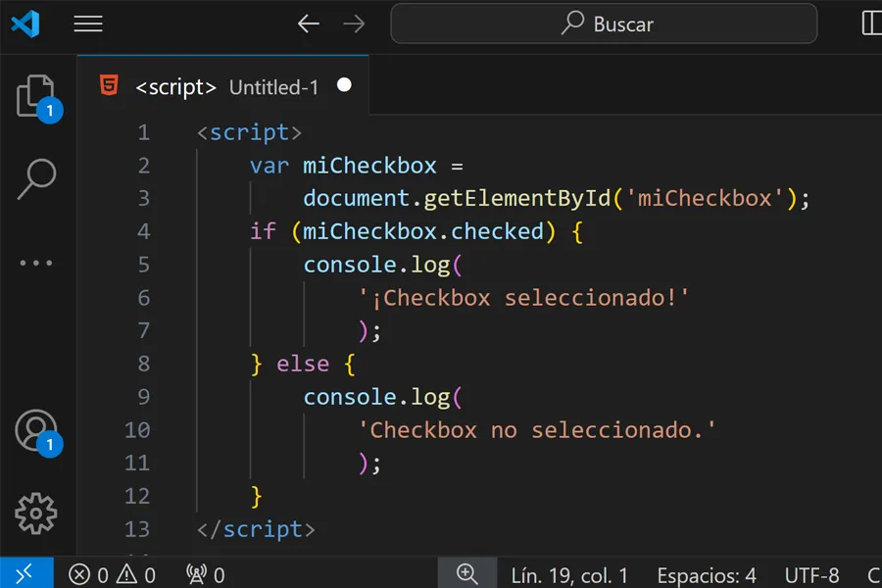Click 'var' keyword on line 2

click(269, 166)
